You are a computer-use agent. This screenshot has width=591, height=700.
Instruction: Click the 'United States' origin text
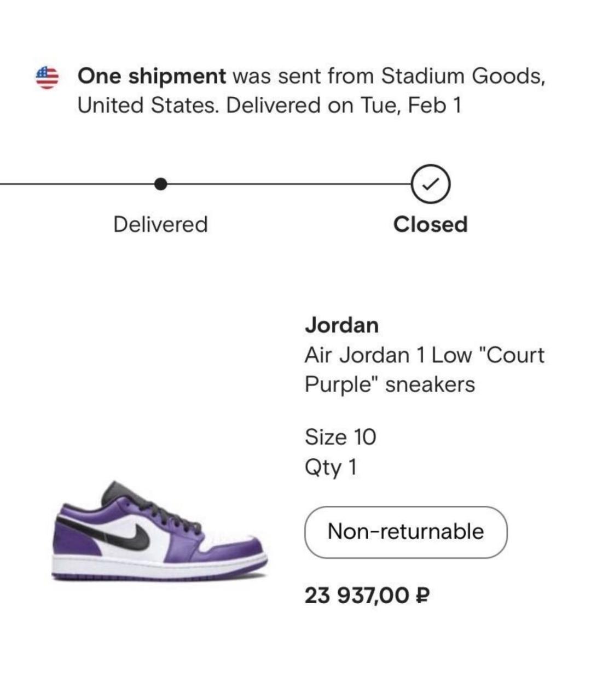click(x=149, y=105)
